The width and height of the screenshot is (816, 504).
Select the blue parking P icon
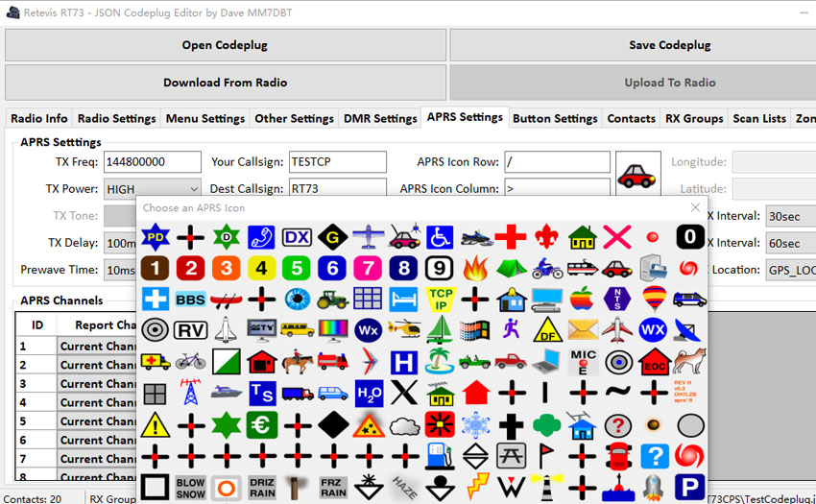(689, 487)
